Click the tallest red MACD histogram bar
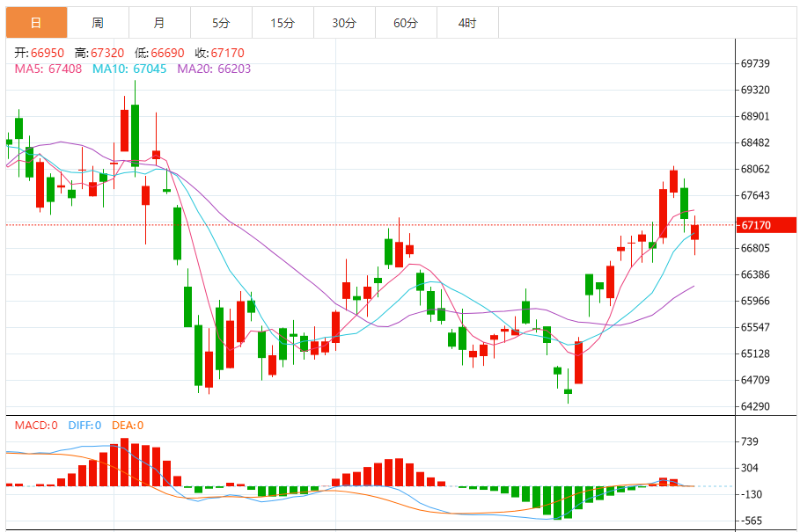Screen dimensions: 800x532 click(124, 463)
